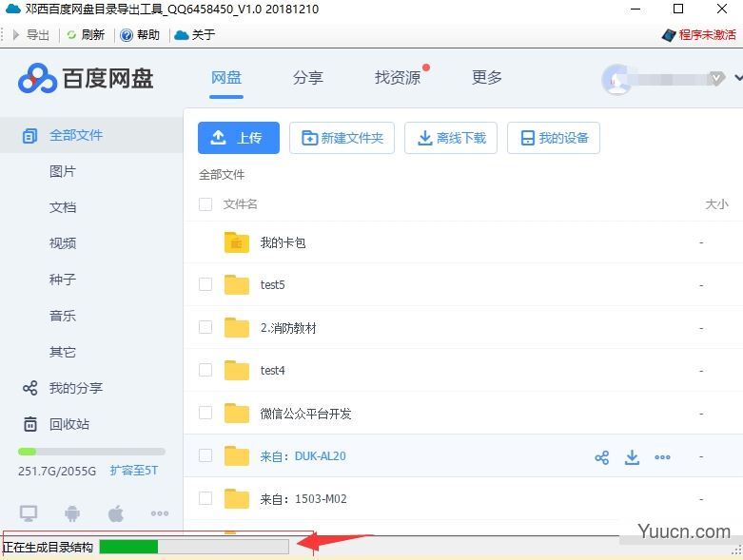Check the test4 folder checkbox
Image resolution: width=743 pixels, height=560 pixels.
point(205,370)
